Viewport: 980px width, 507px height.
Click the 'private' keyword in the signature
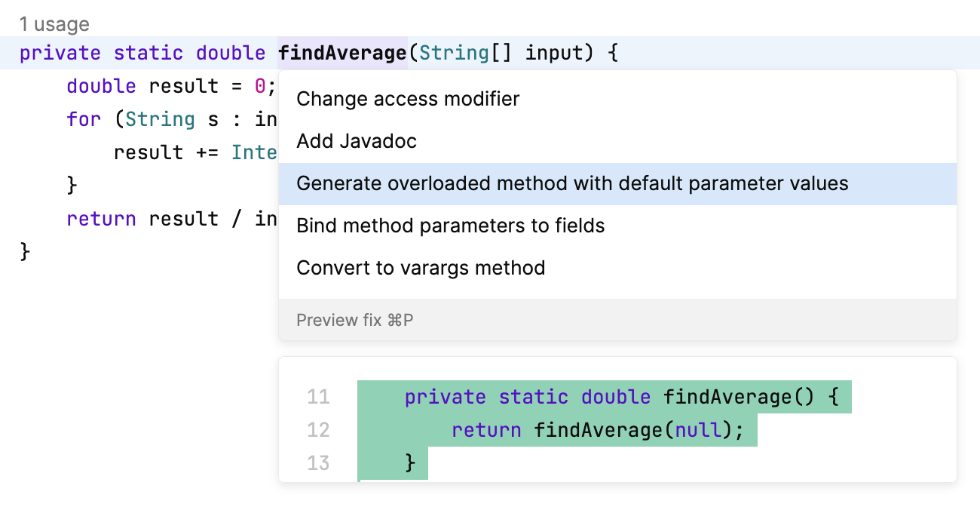click(60, 53)
